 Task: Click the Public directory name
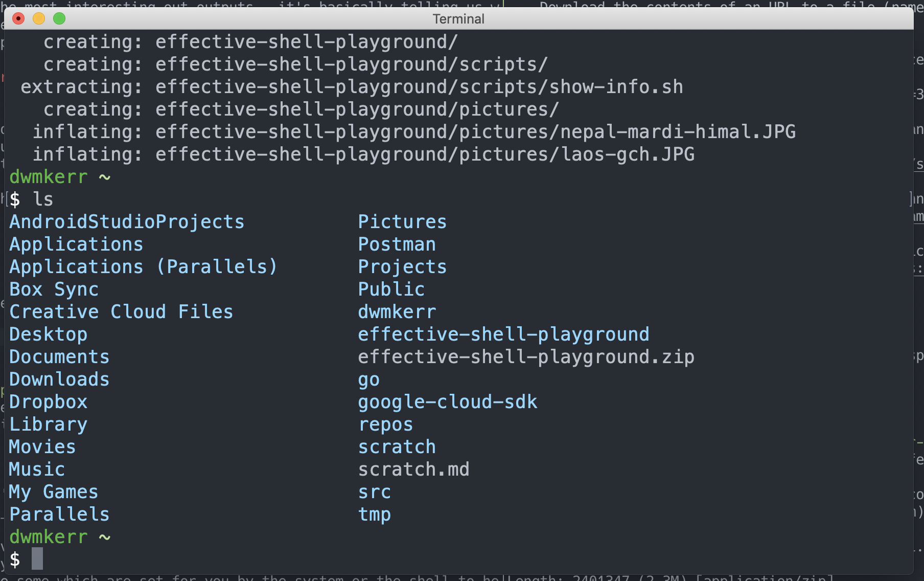click(x=391, y=289)
